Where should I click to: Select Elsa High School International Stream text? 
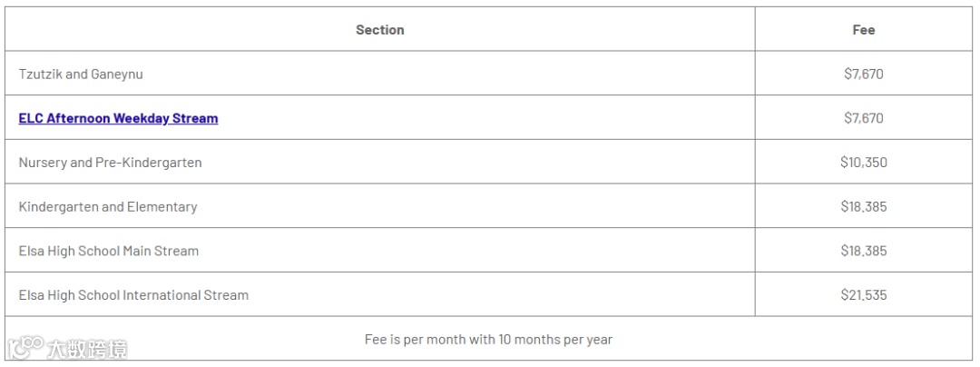click(133, 295)
